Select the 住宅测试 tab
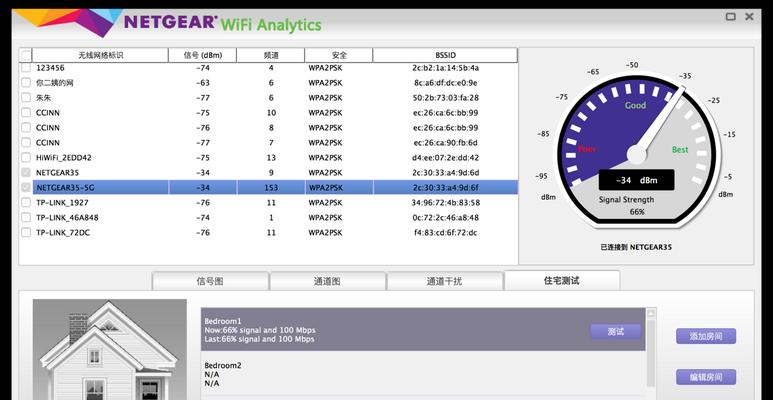 click(x=562, y=281)
